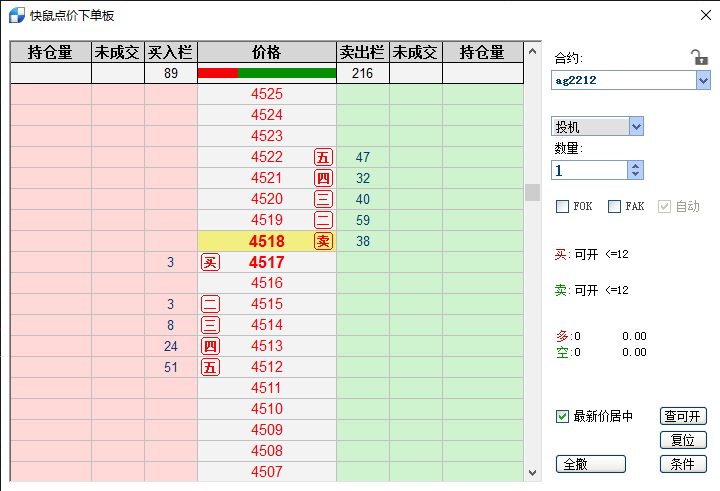Click the 查可开 button
Viewport: 720px width, 491px height.
point(683,416)
